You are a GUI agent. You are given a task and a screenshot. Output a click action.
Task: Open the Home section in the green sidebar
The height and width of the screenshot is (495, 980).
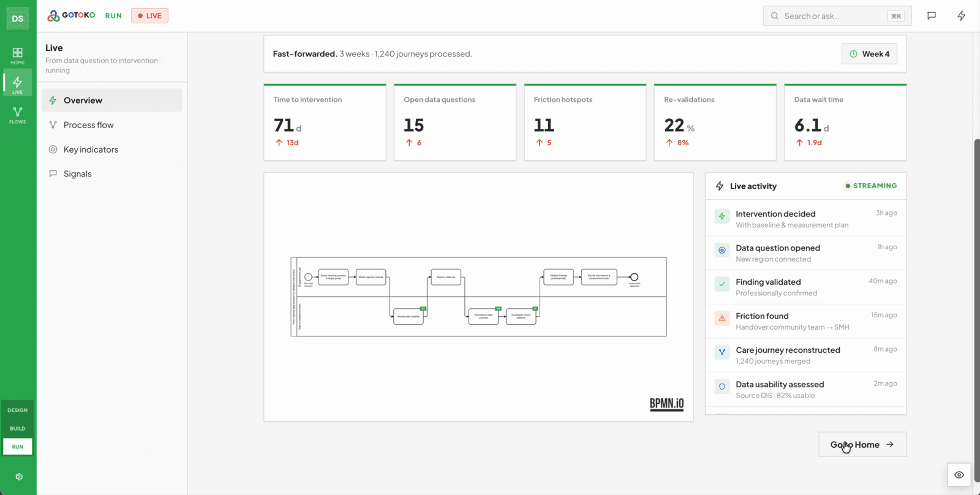click(18, 56)
